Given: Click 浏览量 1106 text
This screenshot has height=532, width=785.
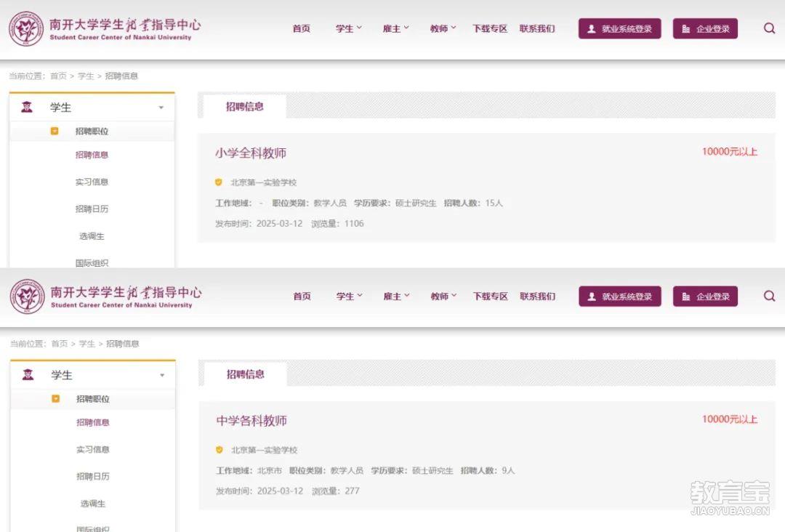Looking at the screenshot, I should pos(337,224).
